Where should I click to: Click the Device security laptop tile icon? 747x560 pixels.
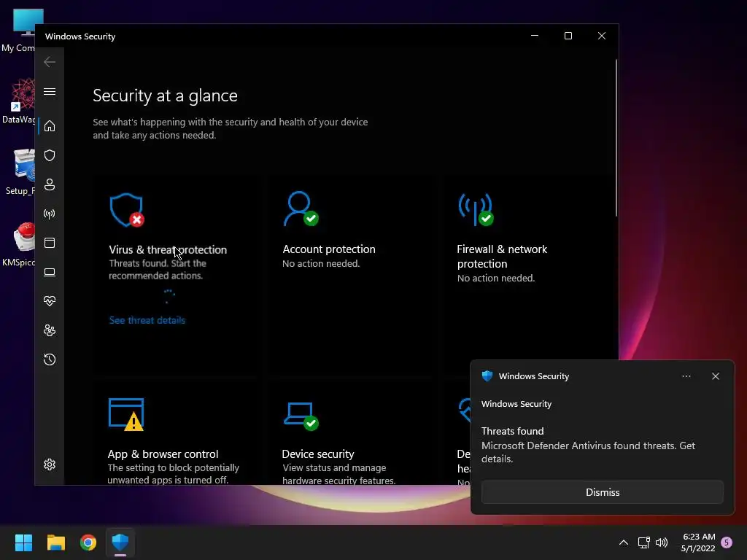coord(301,416)
